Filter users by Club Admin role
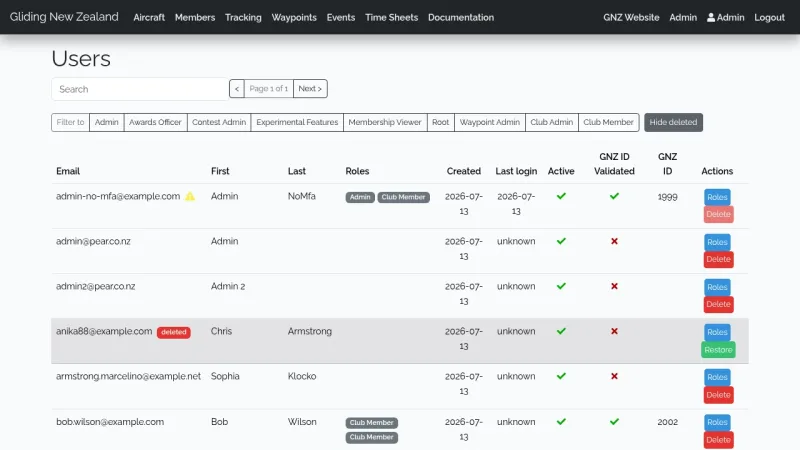 (x=552, y=122)
